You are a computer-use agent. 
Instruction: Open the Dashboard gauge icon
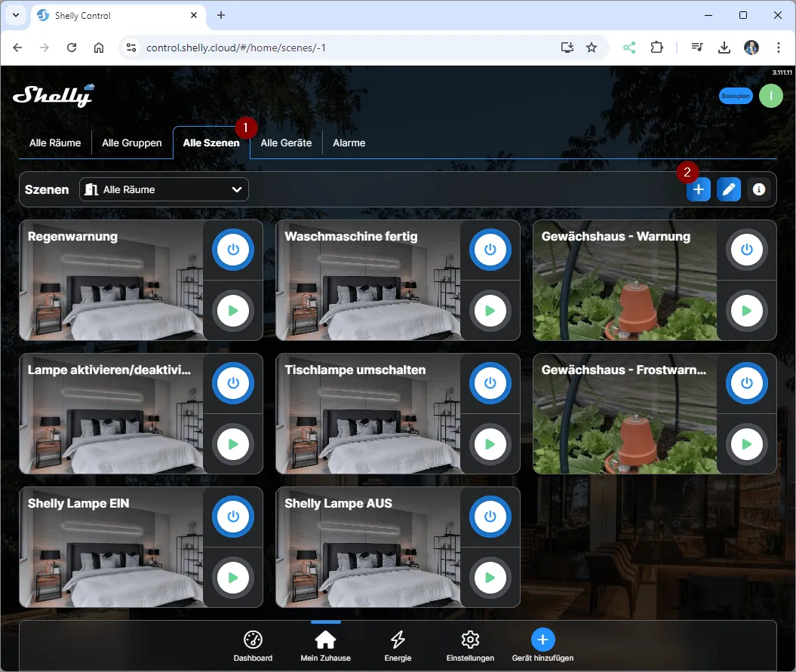click(253, 640)
